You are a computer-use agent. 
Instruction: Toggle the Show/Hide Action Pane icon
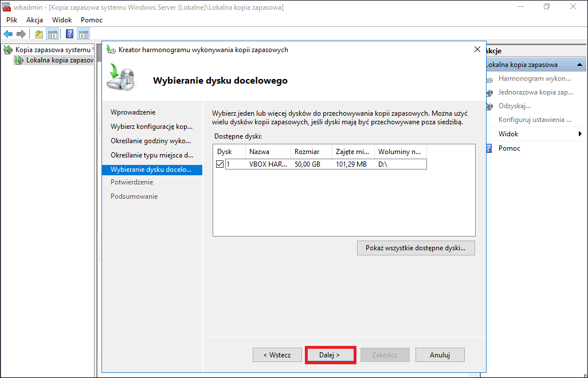84,34
